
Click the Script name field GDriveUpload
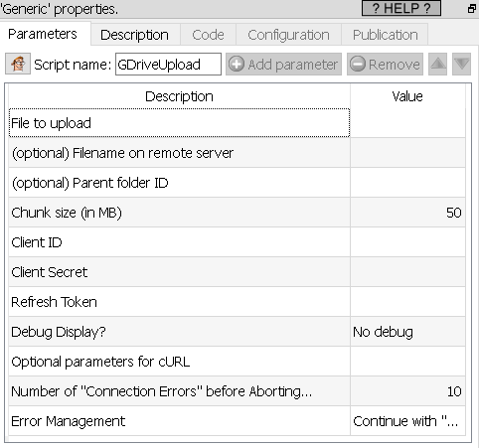168,65
